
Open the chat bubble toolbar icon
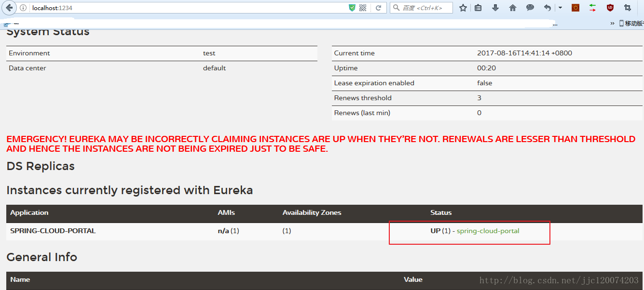point(530,8)
